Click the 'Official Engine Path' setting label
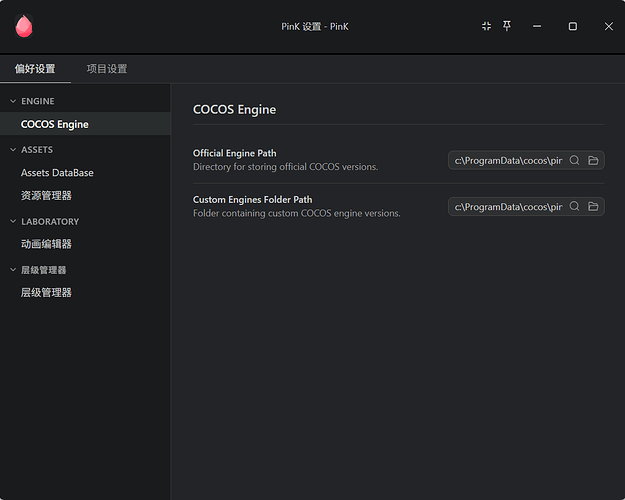The height and width of the screenshot is (500, 625). tap(234, 153)
